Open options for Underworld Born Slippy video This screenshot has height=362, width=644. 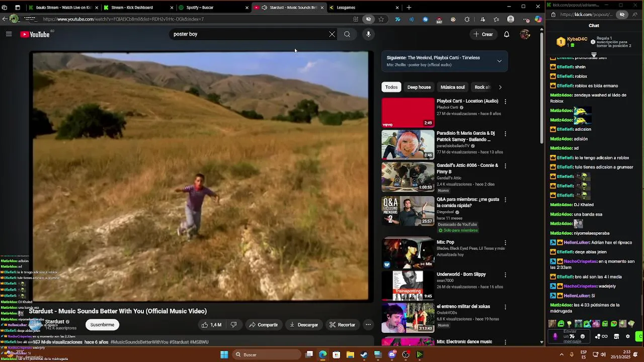505,275
